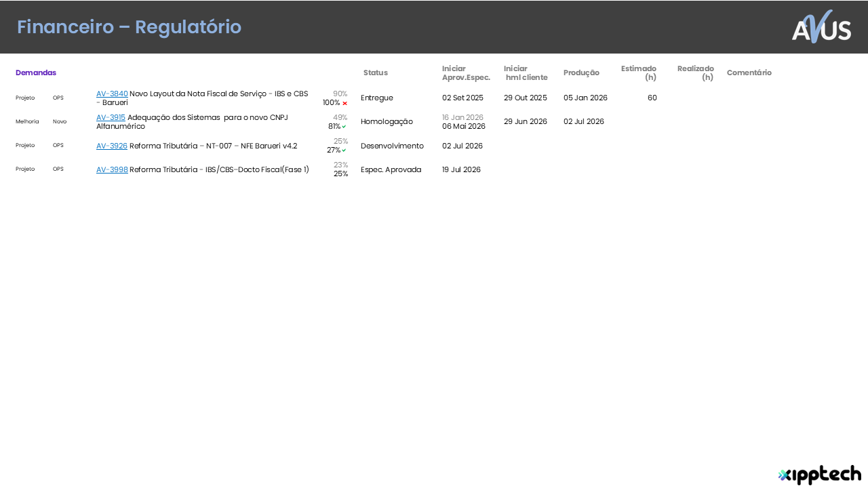Click the Comentário column header

tap(749, 73)
